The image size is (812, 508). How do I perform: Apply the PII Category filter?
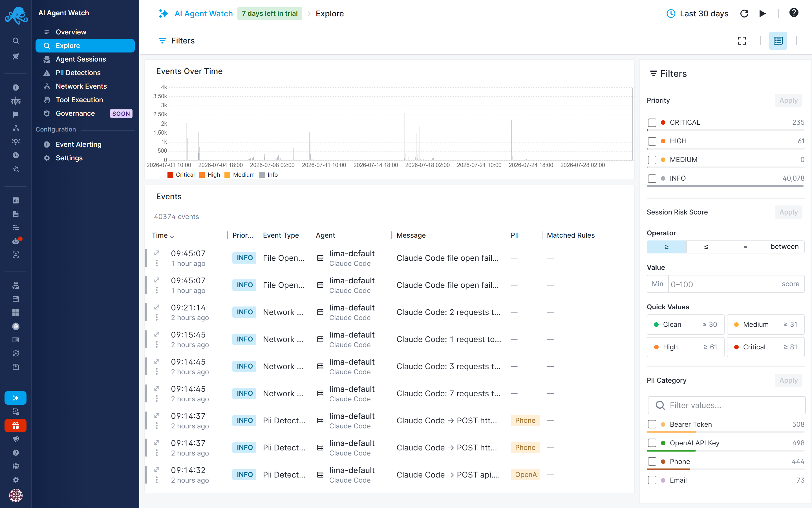pos(788,380)
